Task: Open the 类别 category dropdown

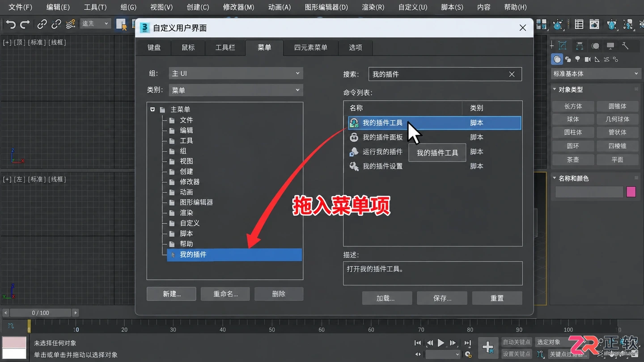Action: point(236,90)
